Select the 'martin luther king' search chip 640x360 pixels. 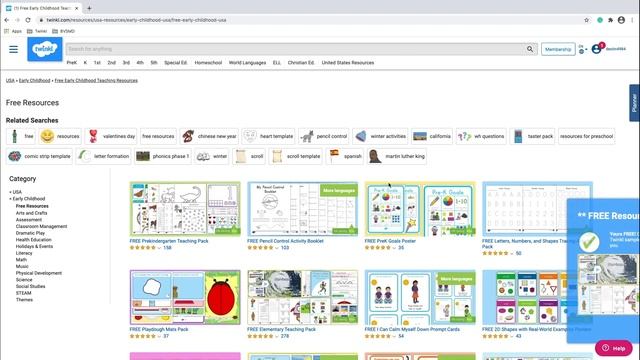pos(396,156)
